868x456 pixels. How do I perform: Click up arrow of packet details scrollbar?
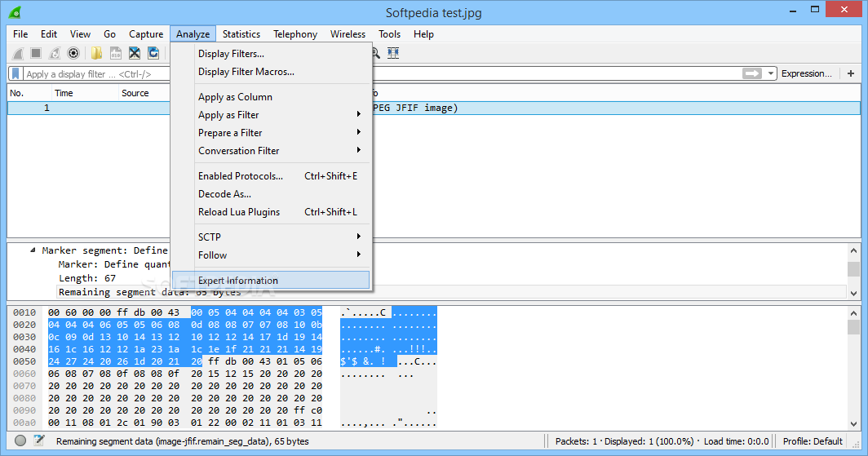(853, 250)
